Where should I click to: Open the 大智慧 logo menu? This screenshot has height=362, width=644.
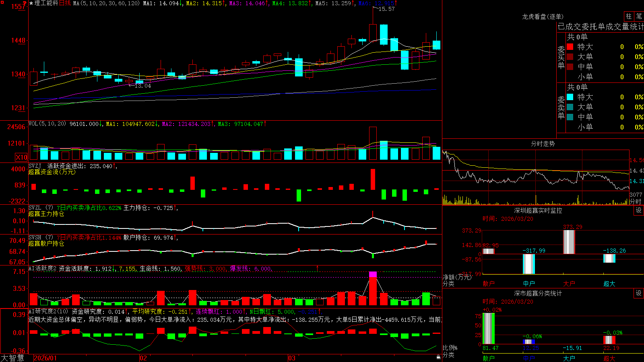pyautogui.click(x=12, y=358)
